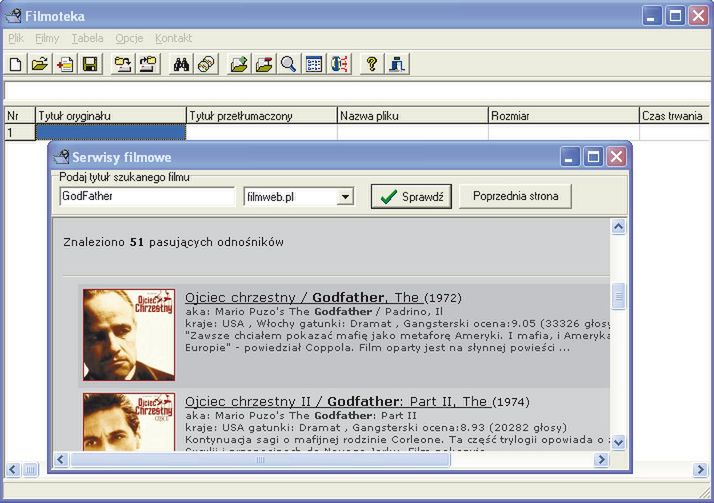
Task: Open the Plik menu
Action: click(x=16, y=38)
